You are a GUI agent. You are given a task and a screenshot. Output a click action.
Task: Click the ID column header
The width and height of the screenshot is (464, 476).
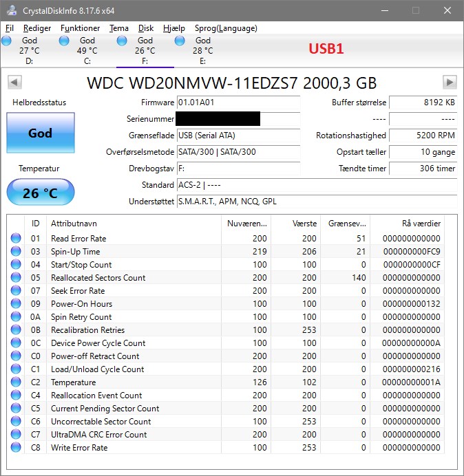(x=35, y=224)
